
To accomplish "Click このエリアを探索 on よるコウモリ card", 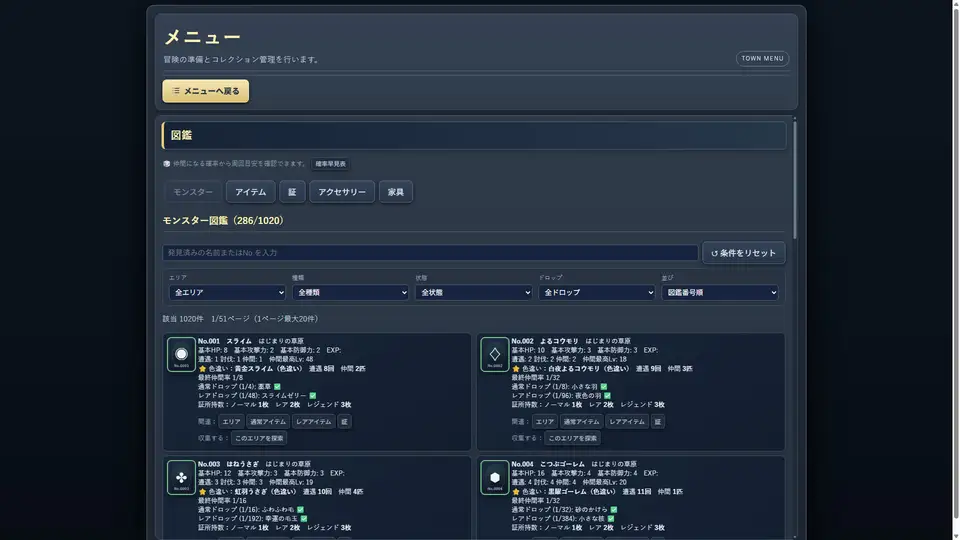I will pos(572,438).
